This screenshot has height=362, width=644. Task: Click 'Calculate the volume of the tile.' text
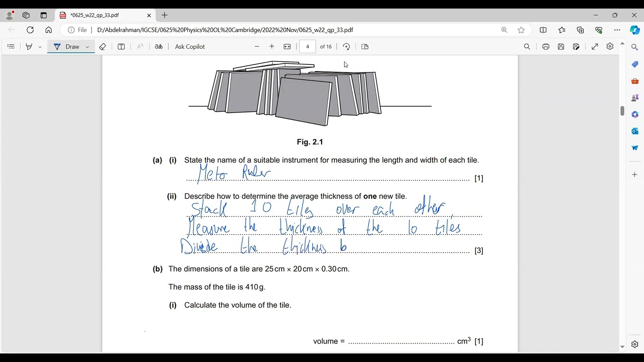coord(237,305)
